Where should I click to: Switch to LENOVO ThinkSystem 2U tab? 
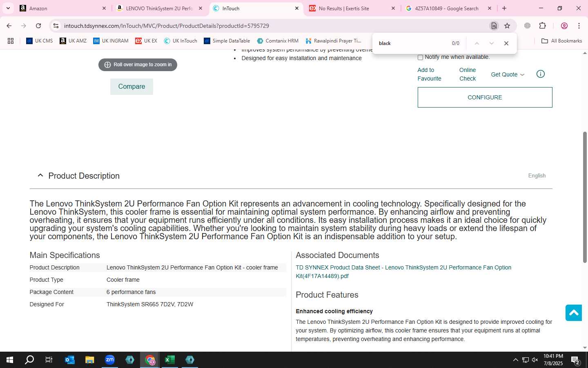pos(159,8)
